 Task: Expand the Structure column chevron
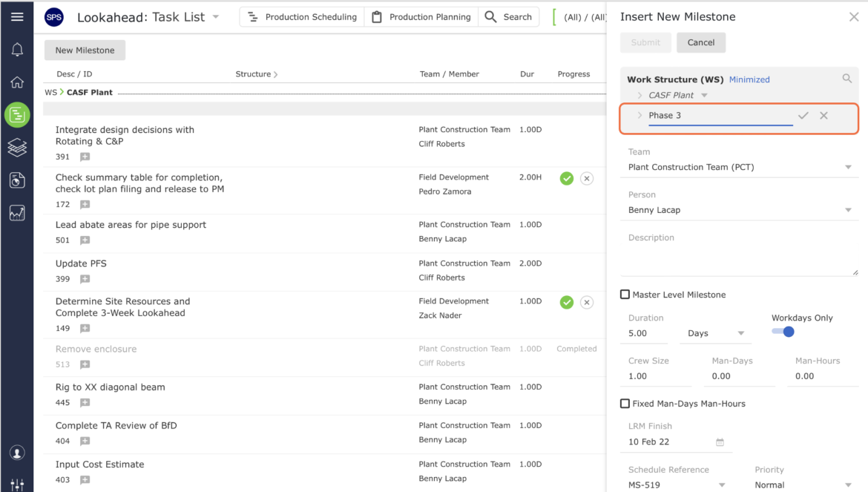pyautogui.click(x=276, y=74)
